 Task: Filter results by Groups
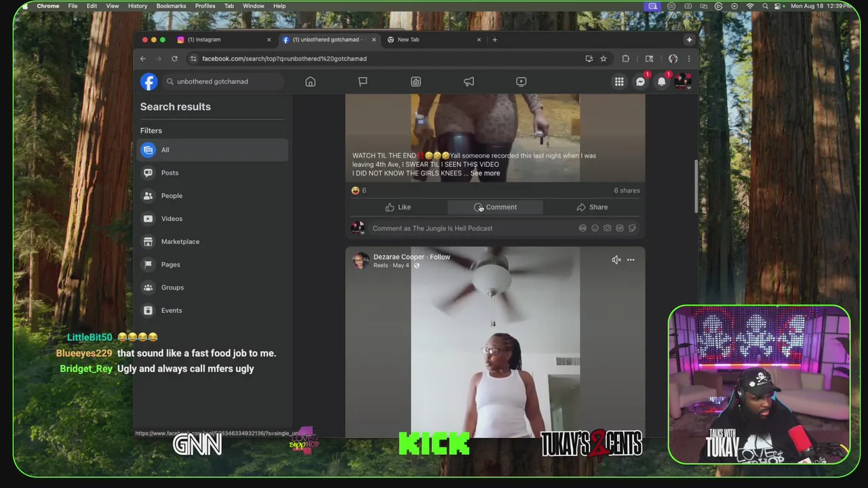(x=213, y=287)
